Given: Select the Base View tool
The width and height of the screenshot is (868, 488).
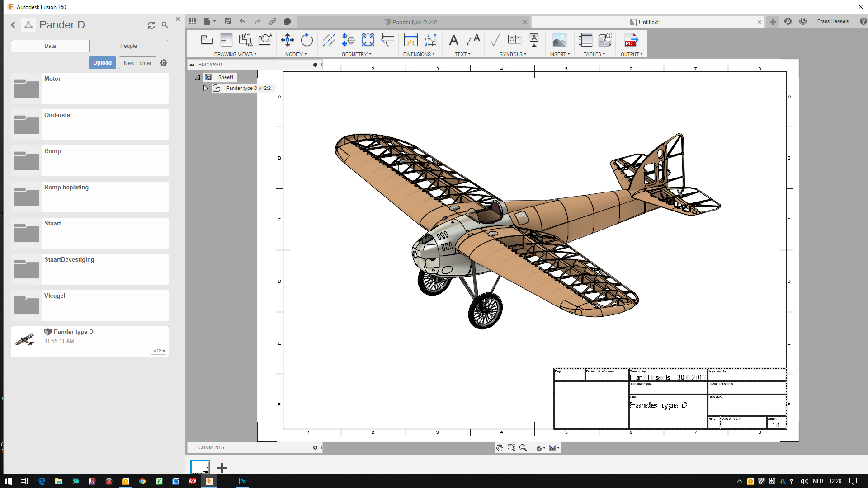Looking at the screenshot, I should tap(207, 40).
